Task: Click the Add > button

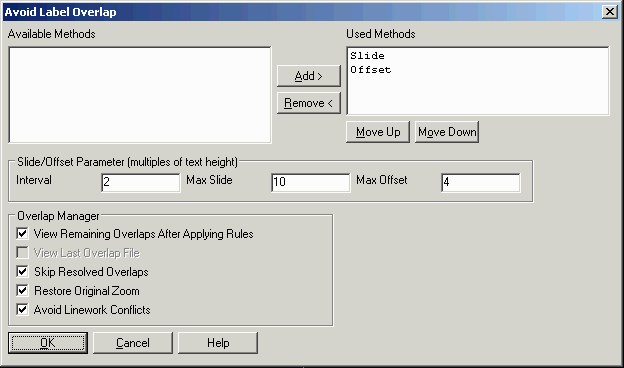Action: (309, 76)
